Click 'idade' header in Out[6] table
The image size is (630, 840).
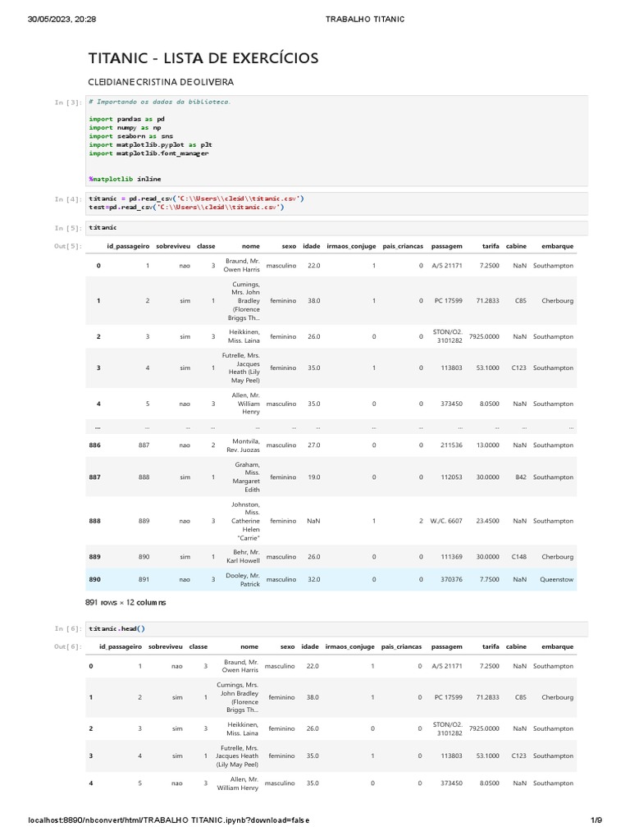(310, 647)
